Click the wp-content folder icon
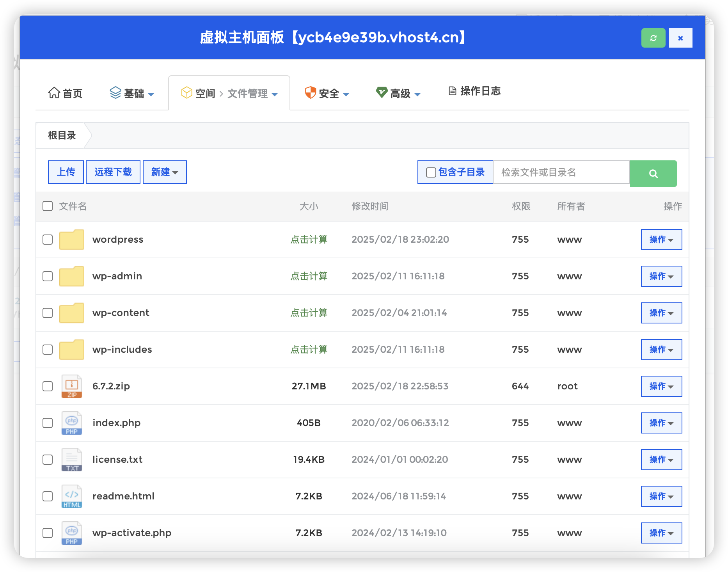 (72, 313)
